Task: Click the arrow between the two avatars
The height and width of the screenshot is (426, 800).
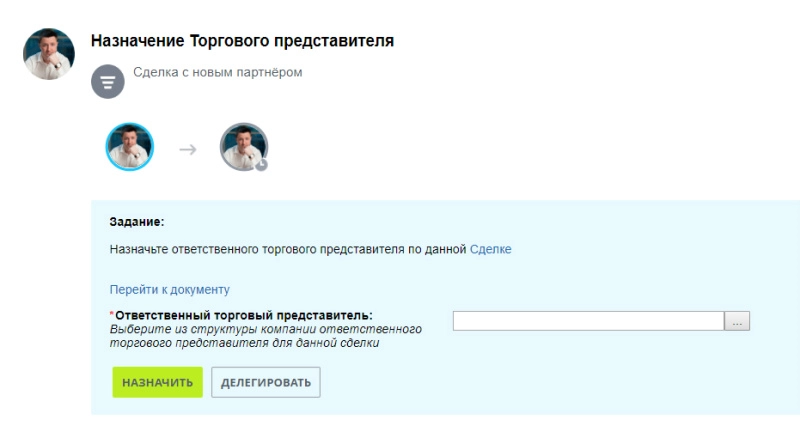Action: (187, 149)
